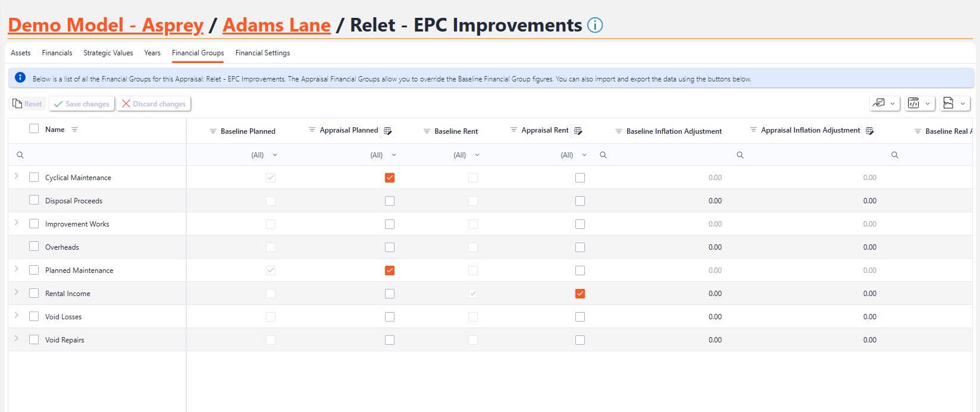Expand the Improvement Works row
This screenshot has height=412, width=980.
click(17, 223)
